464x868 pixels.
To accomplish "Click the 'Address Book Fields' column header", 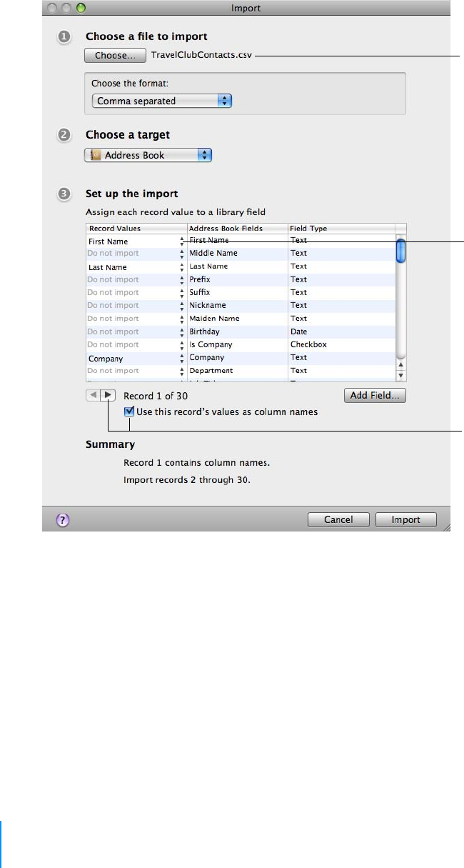I will pyautogui.click(x=237, y=228).
